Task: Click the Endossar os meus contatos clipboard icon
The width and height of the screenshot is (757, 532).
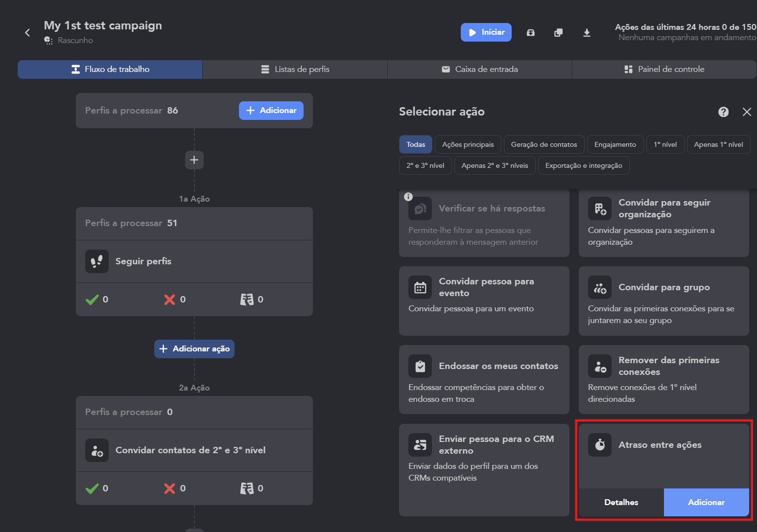Action: 420,366
